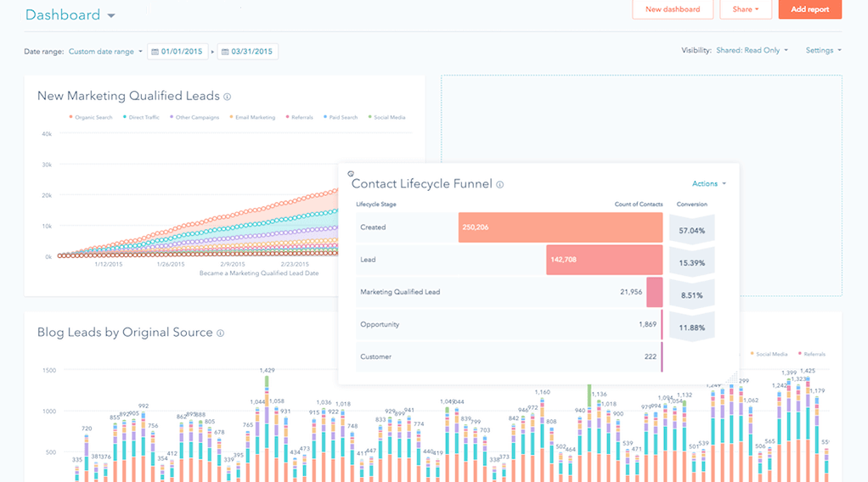Click the 1,425 bar label in blog chart
The height and width of the screenshot is (482, 868).
(808, 371)
